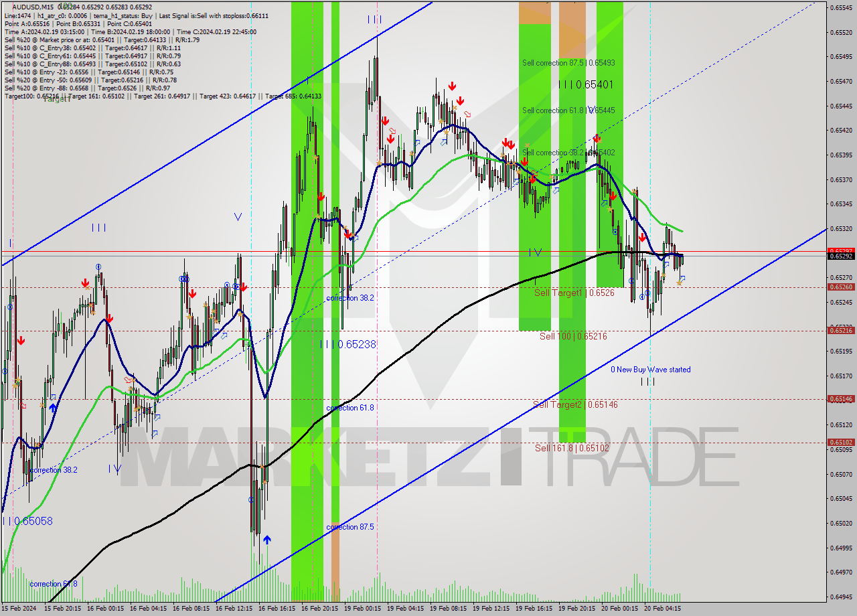Click the red 0.65102 price tag on axis
The height and width of the screenshot is (616, 857).
[x=841, y=442]
